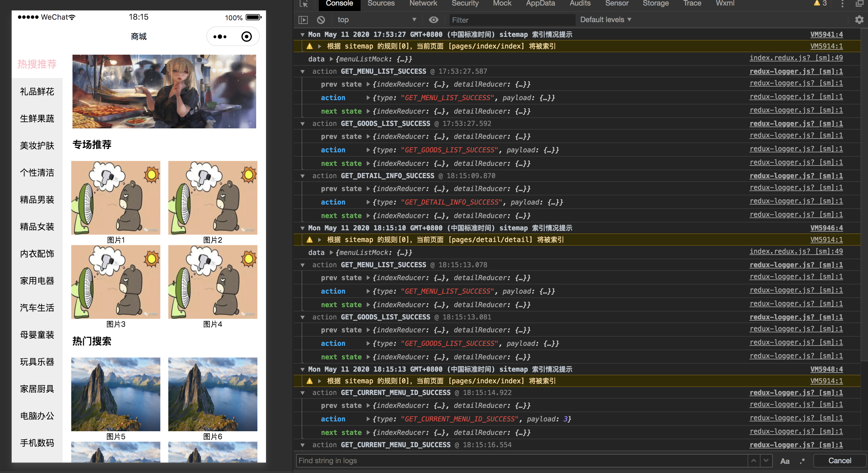This screenshot has height=473, width=868.
Task: Click the element inspector cursor icon
Action: point(303,4)
